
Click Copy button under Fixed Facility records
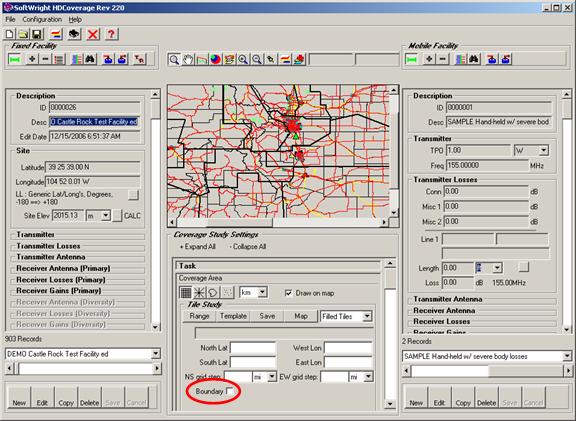click(x=66, y=397)
